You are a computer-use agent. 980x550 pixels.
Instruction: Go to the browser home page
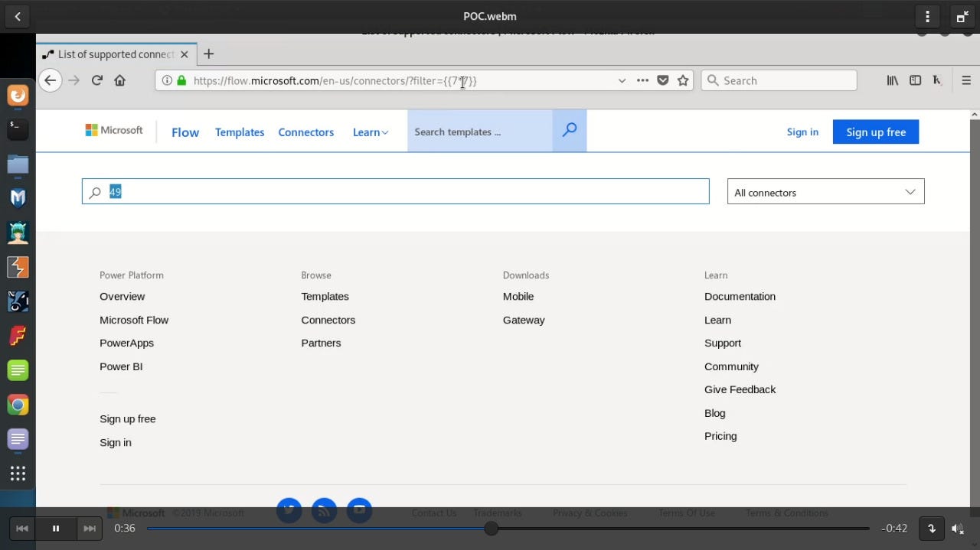pos(119,80)
